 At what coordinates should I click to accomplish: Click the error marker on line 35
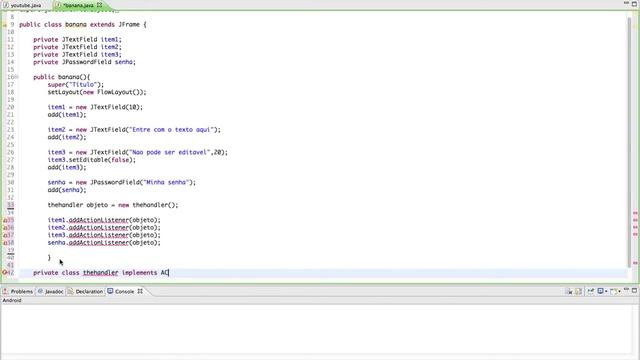[x=5, y=220]
